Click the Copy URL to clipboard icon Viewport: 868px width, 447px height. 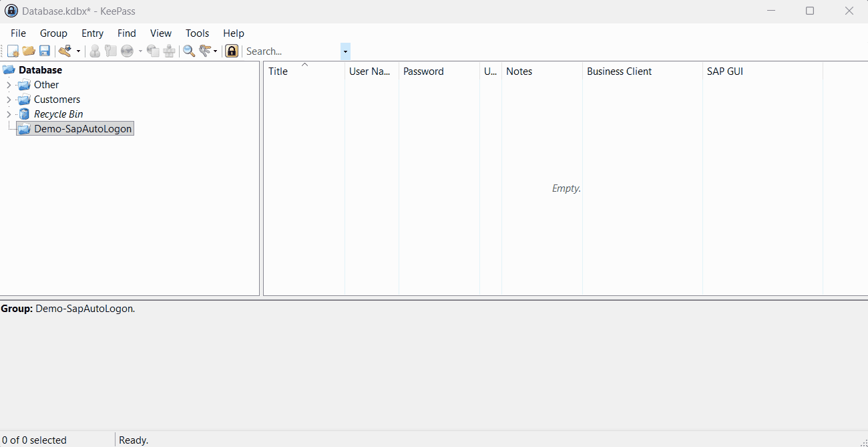pos(153,51)
